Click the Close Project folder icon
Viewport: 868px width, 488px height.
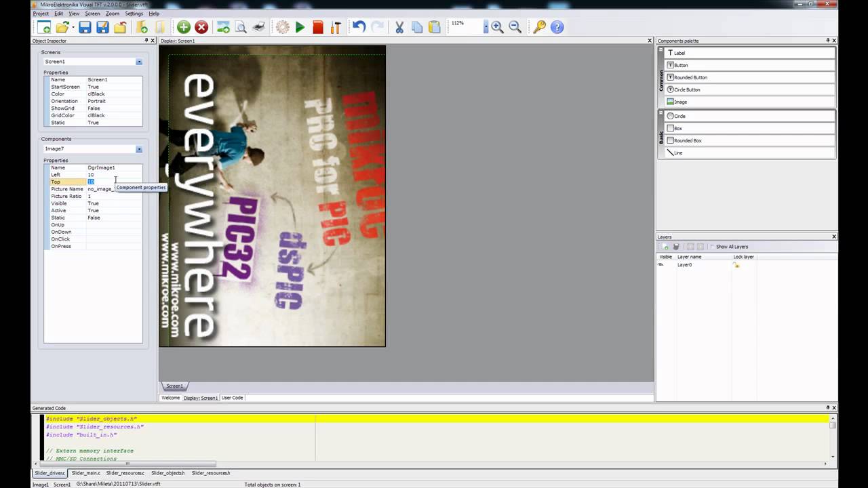coord(120,27)
